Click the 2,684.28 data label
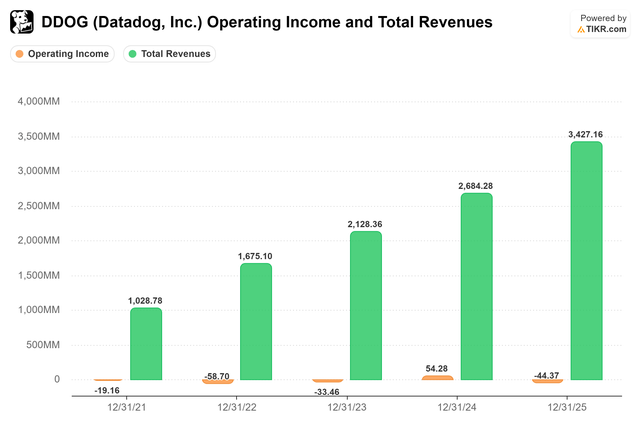The image size is (640, 427). pos(476,186)
